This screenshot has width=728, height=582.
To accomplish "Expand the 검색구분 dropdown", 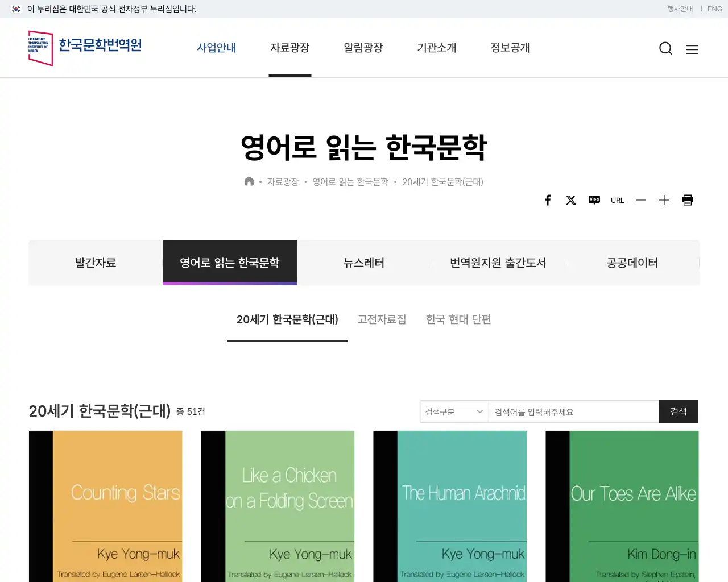I will coord(454,411).
